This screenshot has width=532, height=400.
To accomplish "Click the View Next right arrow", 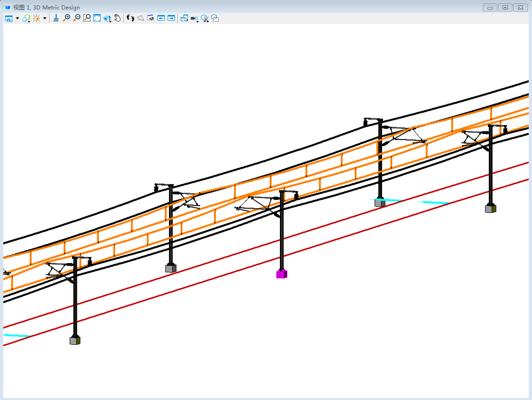I will point(171,18).
